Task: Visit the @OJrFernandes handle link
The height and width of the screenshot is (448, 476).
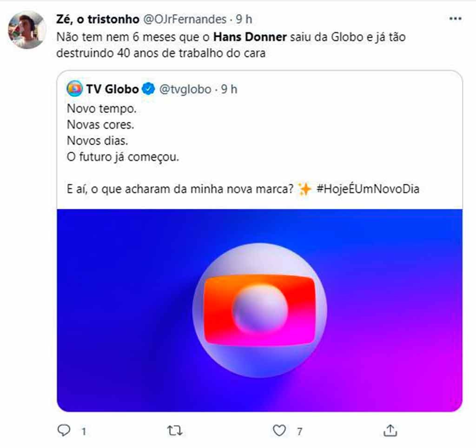Action: (x=185, y=19)
